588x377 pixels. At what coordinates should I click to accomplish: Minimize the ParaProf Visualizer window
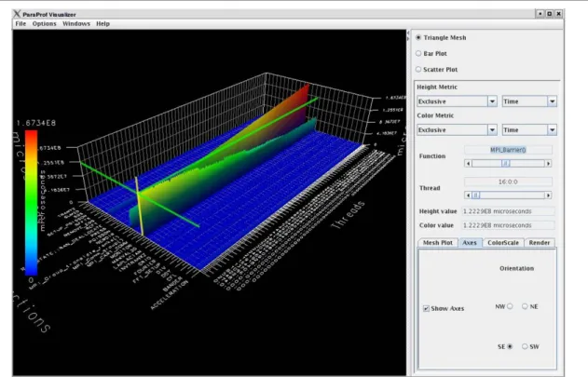click(x=540, y=13)
